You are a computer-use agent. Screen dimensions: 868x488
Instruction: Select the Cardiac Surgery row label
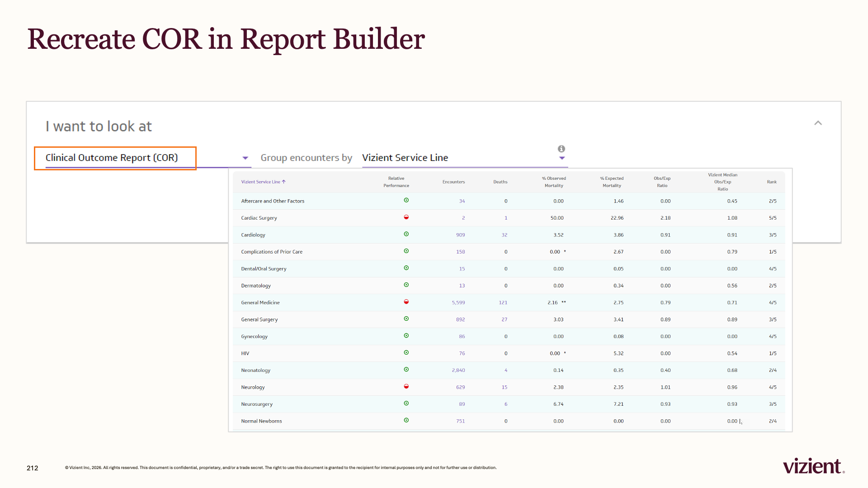(x=259, y=218)
